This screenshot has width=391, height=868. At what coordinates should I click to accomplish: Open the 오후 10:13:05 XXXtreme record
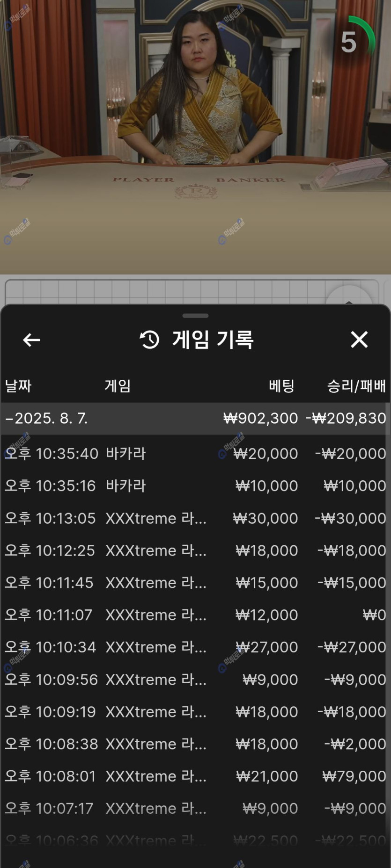(x=195, y=518)
